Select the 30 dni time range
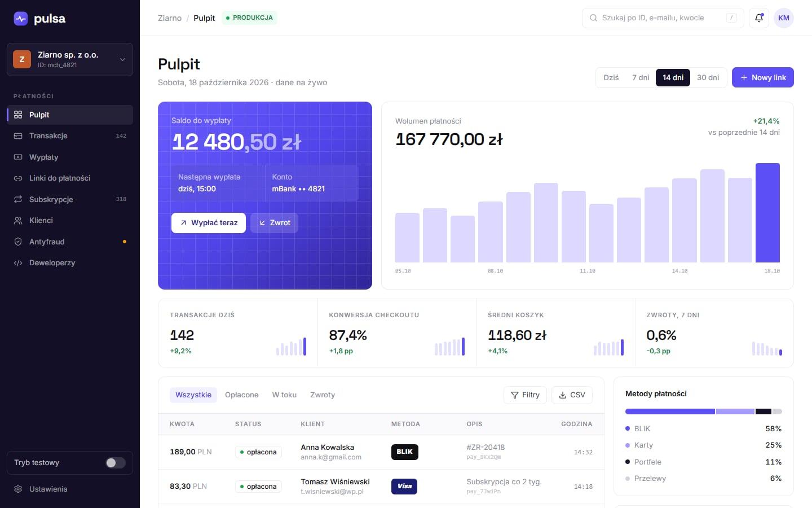This screenshot has width=812, height=508. pos(708,77)
